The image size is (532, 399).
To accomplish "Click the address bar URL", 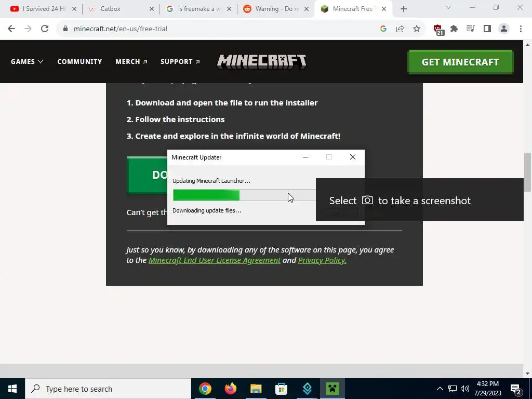I will (121, 29).
